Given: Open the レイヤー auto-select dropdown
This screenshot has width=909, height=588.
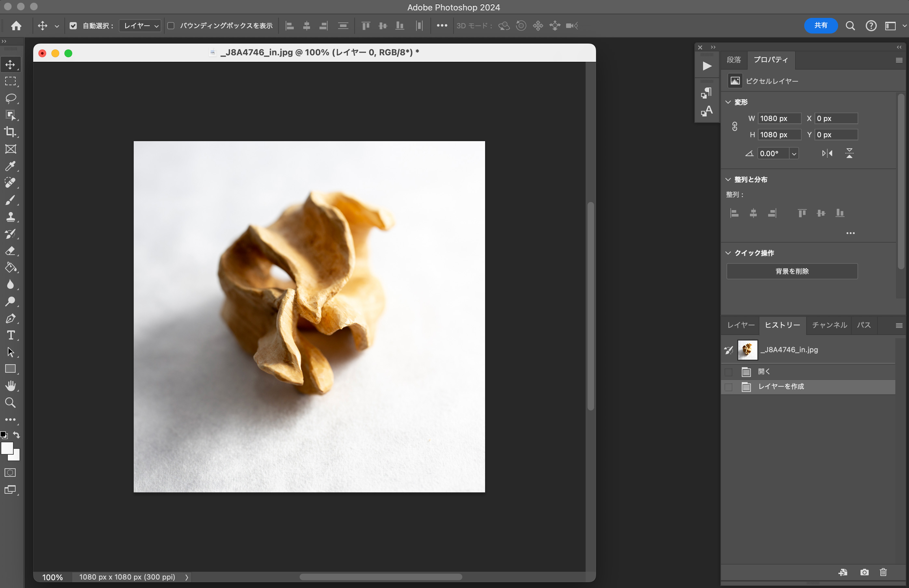Looking at the screenshot, I should [x=140, y=26].
